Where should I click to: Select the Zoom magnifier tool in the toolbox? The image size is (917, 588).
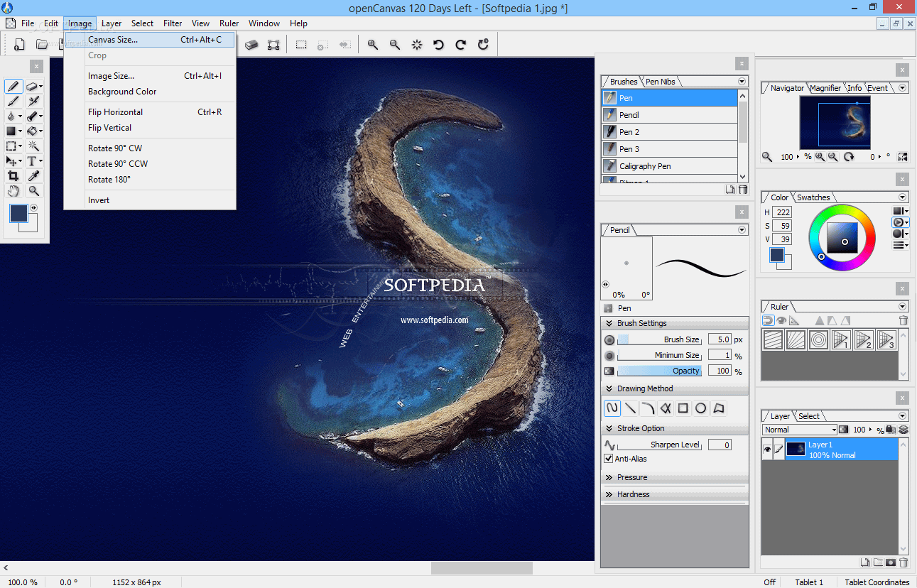click(33, 191)
